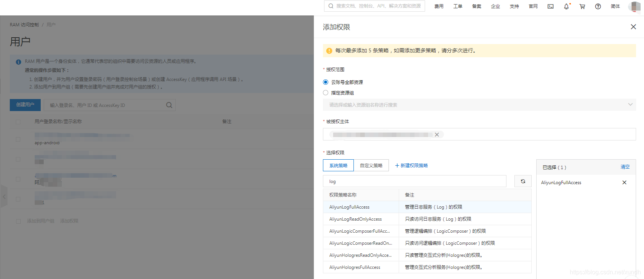Click the top documentation search field
Screen dimensions: 644x279
tap(375, 6)
